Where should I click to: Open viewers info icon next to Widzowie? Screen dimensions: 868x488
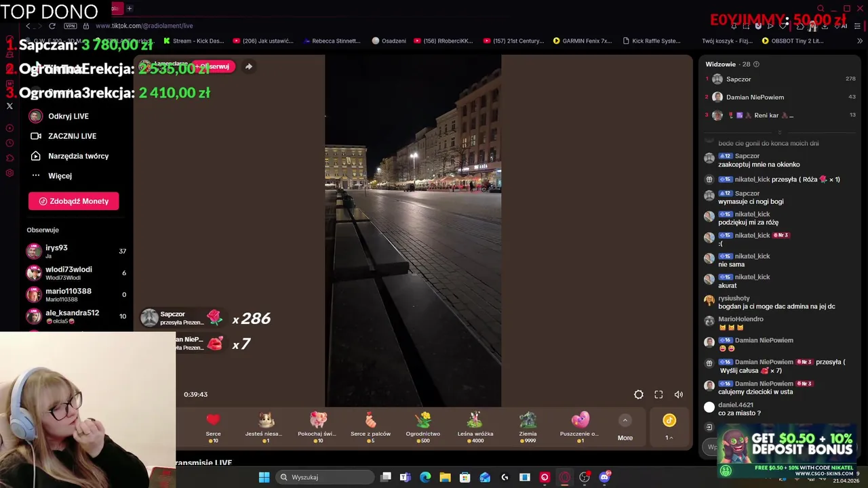tap(756, 64)
